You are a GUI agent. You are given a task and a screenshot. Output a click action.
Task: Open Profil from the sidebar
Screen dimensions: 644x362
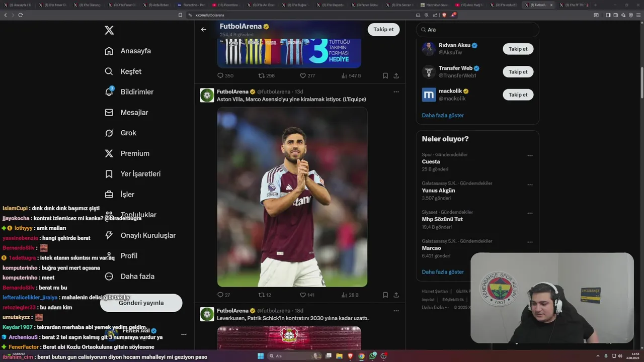coord(120,256)
